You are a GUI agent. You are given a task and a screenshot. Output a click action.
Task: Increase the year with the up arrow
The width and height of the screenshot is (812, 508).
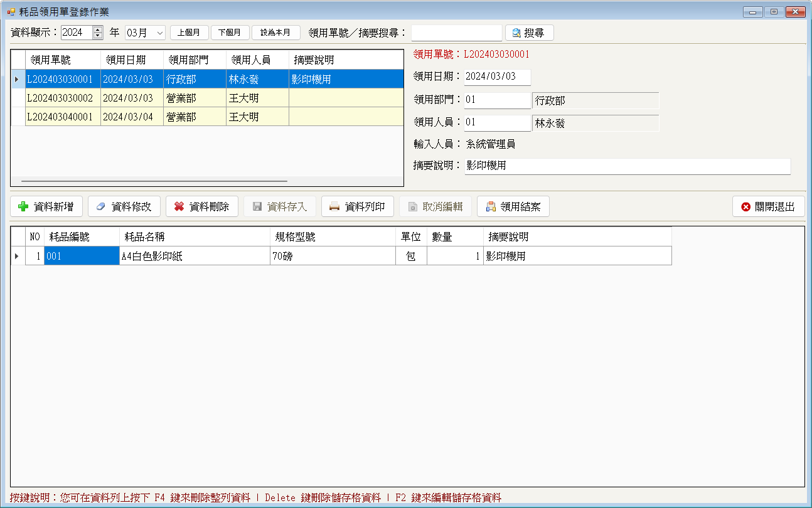(x=97, y=29)
